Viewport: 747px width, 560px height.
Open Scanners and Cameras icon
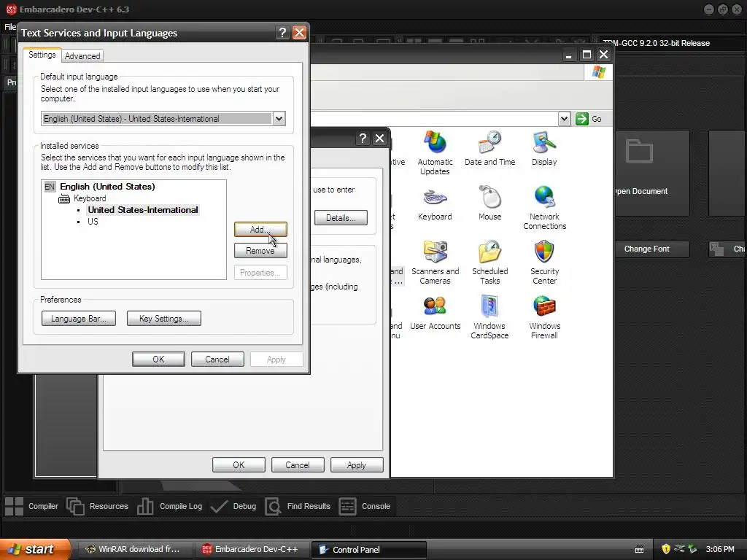tap(435, 262)
